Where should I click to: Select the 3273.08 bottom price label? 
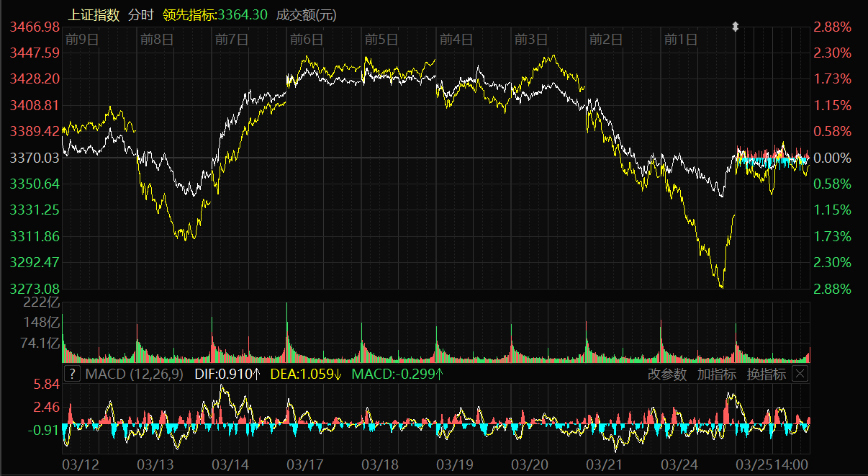(35, 289)
